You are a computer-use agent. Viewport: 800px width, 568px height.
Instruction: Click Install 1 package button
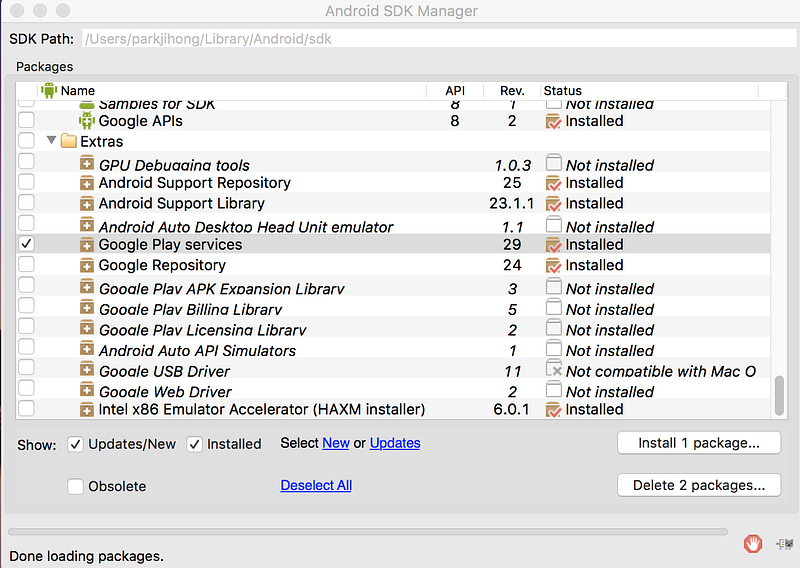(x=698, y=443)
